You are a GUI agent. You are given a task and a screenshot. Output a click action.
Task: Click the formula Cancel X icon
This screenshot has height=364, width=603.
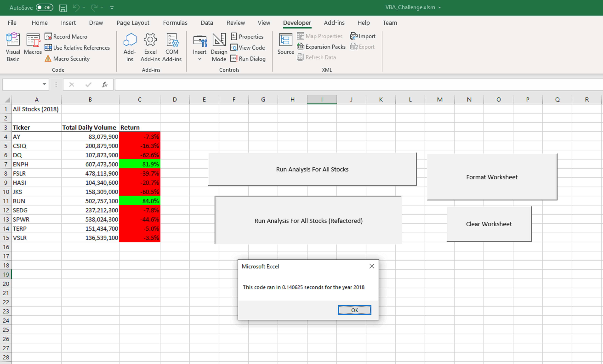71,84
